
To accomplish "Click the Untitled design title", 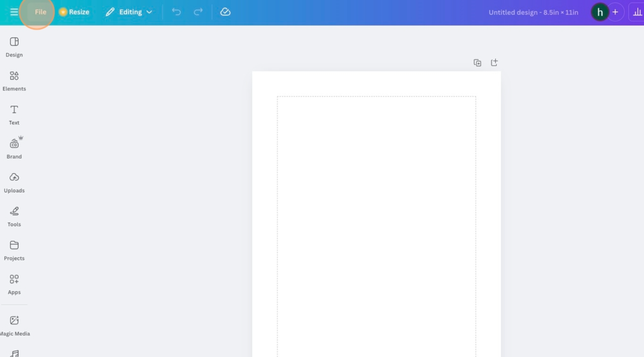I will (533, 12).
